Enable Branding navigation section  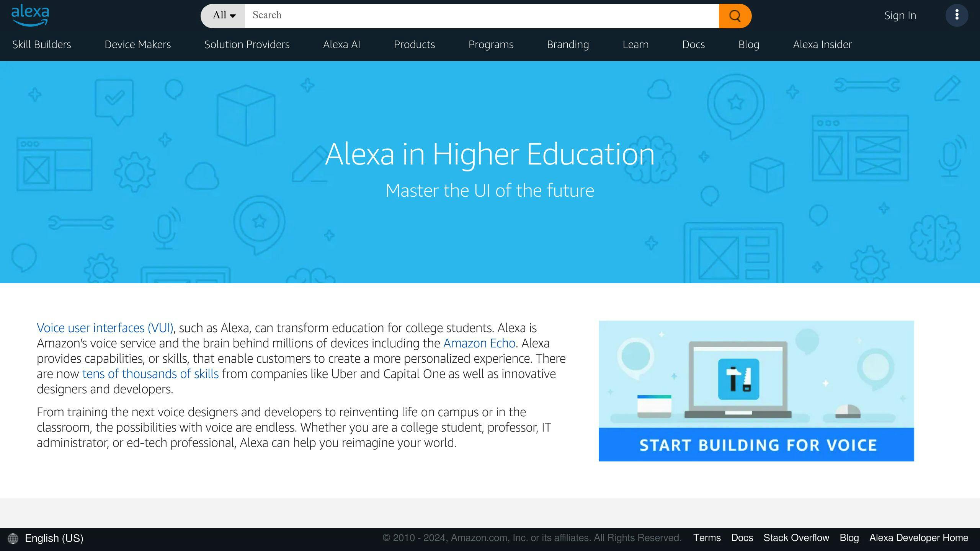click(567, 44)
